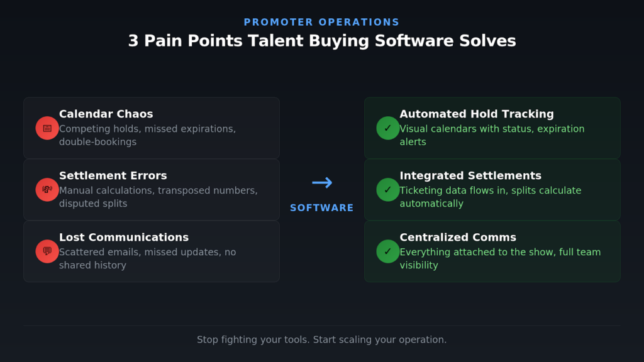644x362 pixels.
Task: Click the blue right-pointing arrow icon
Action: 322,183
